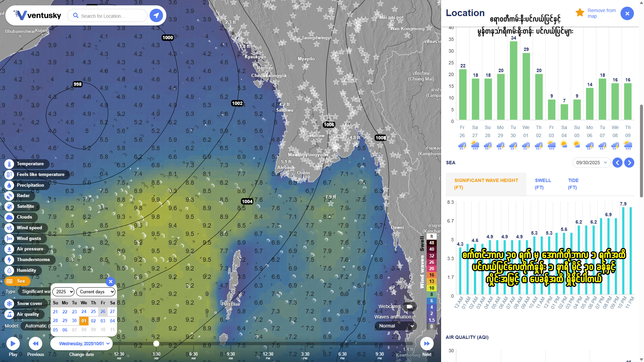Click the Remove from map star
Image resolution: width=644 pixels, height=362 pixels.
580,13
